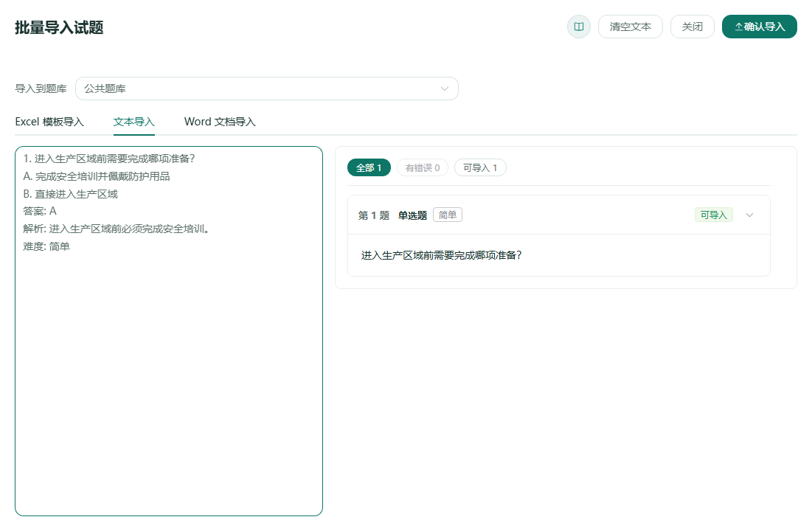This screenshot has height=531, width=812.
Task: Click the 第 1 题 heading
Action: click(374, 215)
